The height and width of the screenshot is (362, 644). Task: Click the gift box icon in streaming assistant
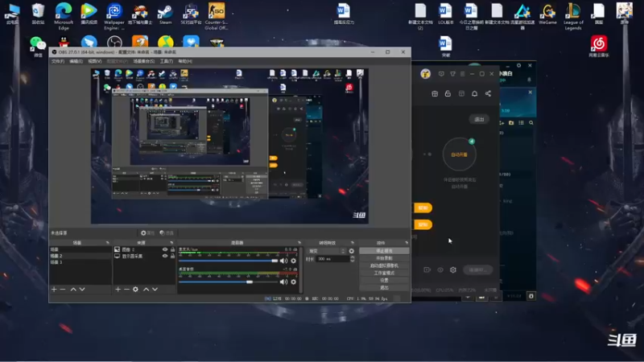point(435,93)
